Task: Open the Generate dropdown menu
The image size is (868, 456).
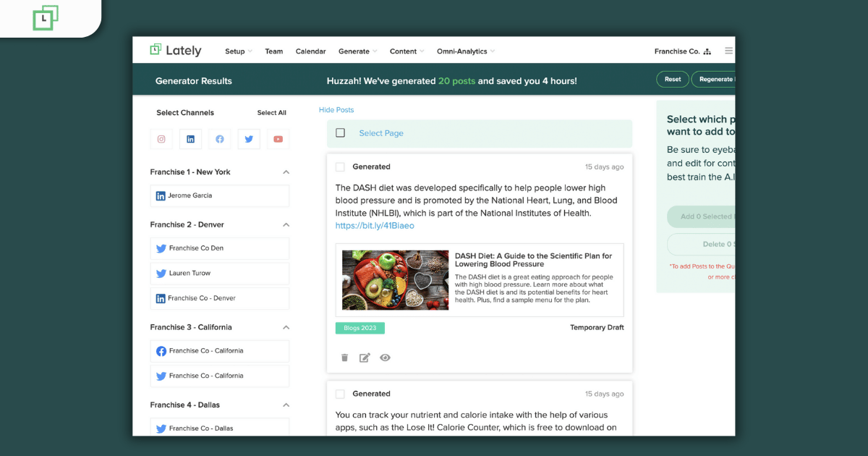Action: point(358,51)
